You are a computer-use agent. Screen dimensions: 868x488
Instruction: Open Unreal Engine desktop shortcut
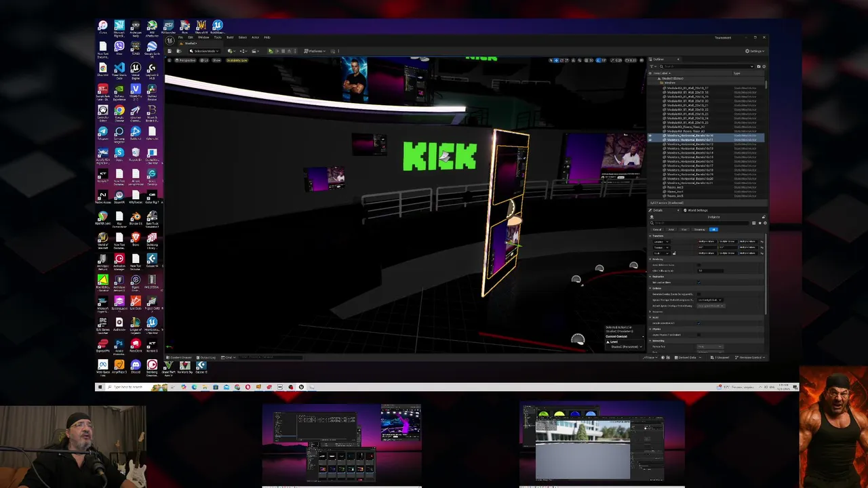[x=136, y=69]
